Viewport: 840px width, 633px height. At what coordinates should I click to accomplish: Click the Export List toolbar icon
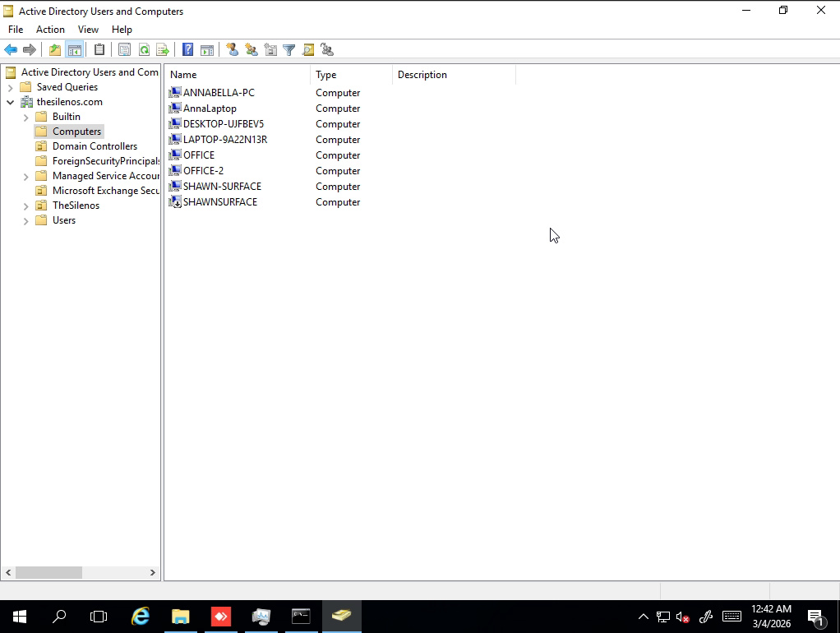162,50
